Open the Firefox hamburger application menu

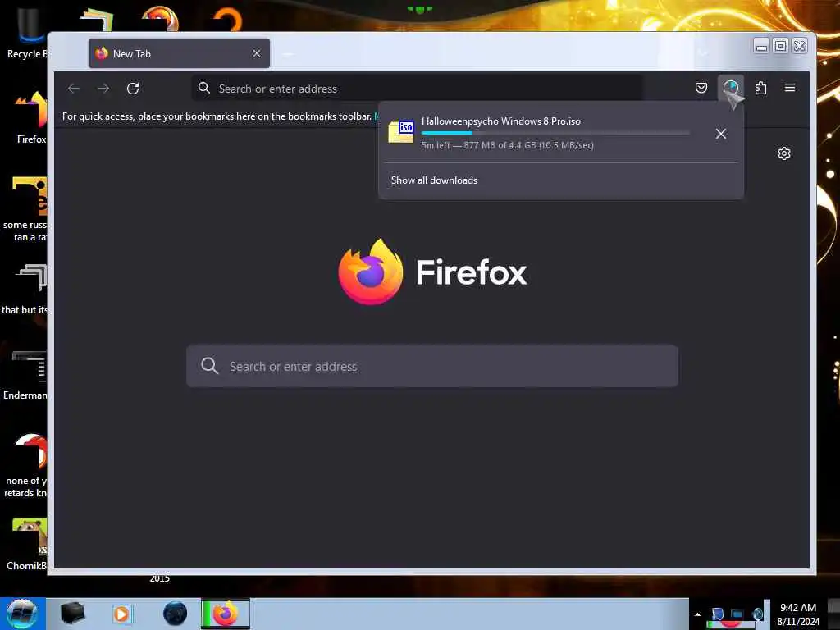click(790, 88)
